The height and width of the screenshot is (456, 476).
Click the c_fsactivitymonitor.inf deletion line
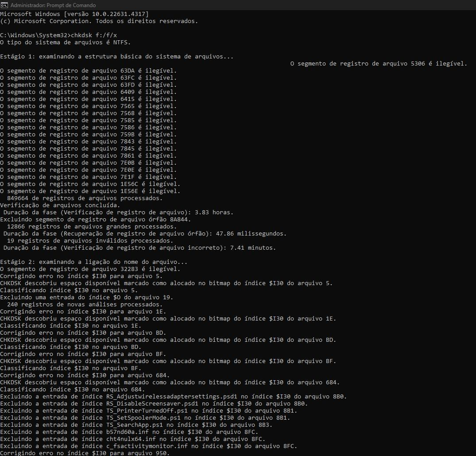pyautogui.click(x=149, y=446)
